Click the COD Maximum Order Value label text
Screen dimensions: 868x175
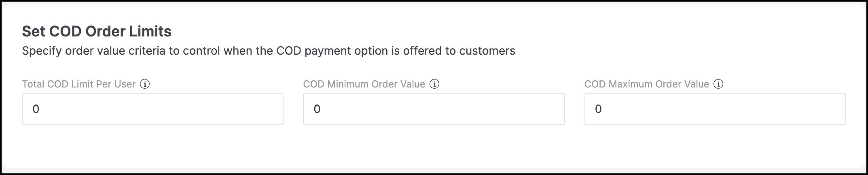647,84
